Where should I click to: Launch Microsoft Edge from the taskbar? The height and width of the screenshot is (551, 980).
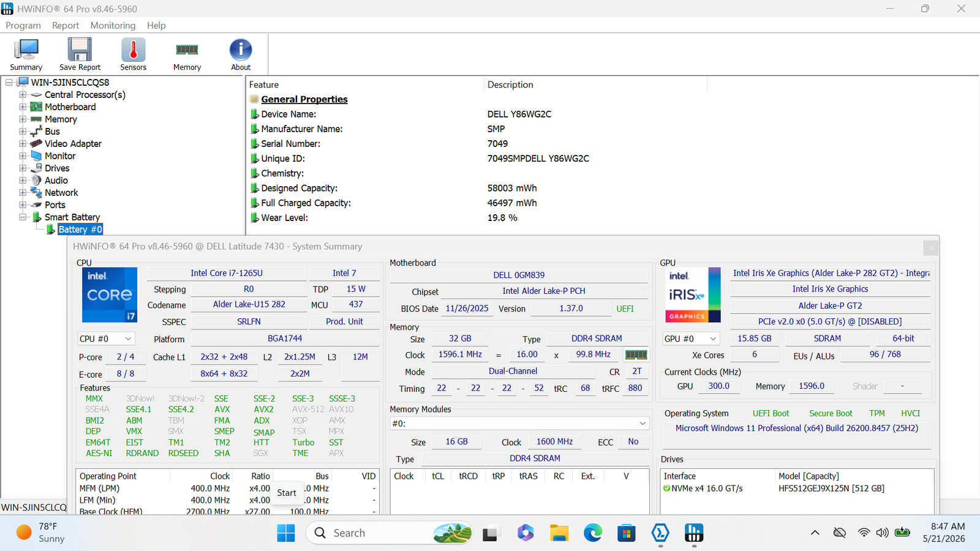click(x=593, y=533)
